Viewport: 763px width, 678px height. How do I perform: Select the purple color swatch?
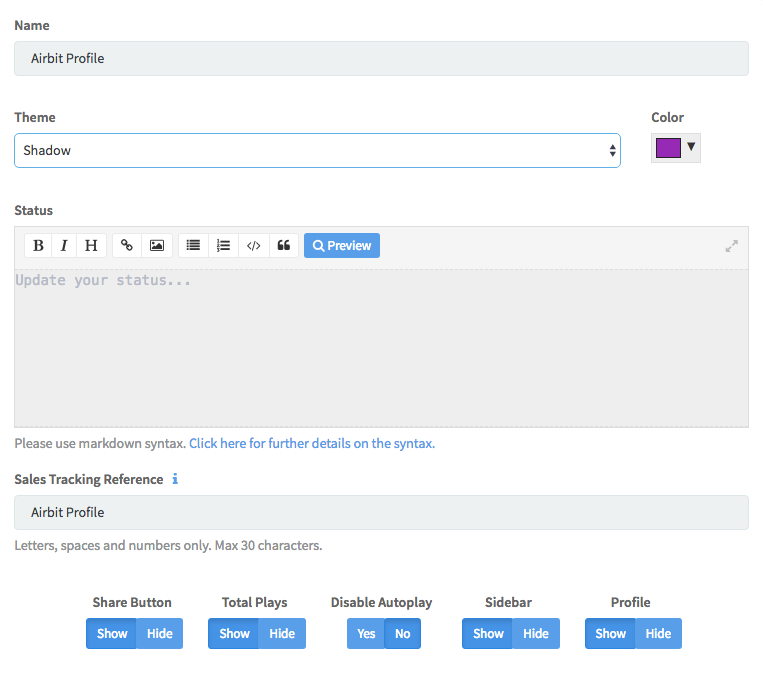pos(668,147)
